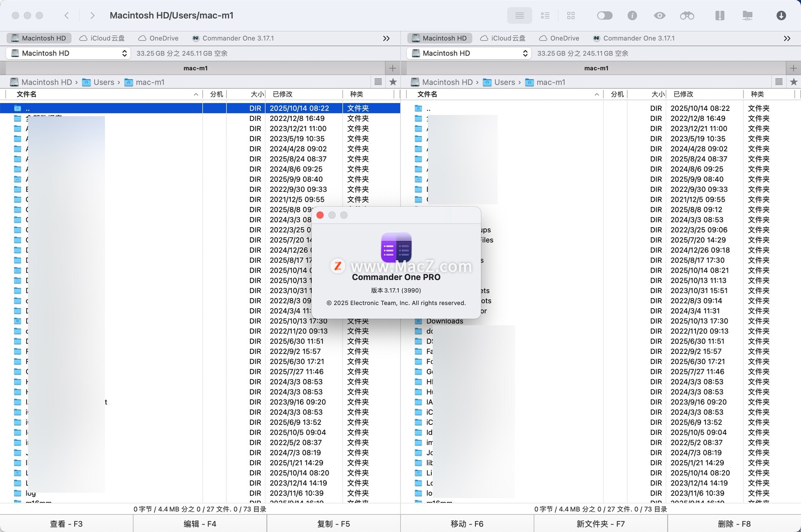Select the Downloads folder in right pane

coord(444,321)
